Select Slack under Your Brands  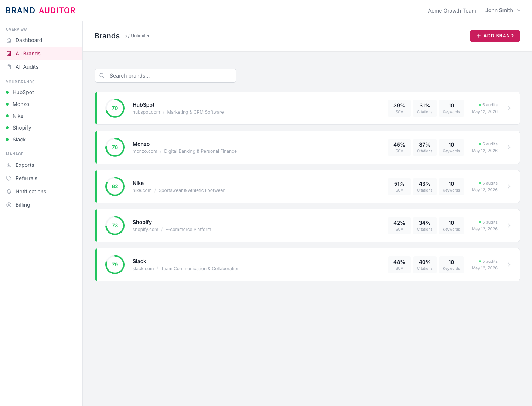pyautogui.click(x=41, y=140)
